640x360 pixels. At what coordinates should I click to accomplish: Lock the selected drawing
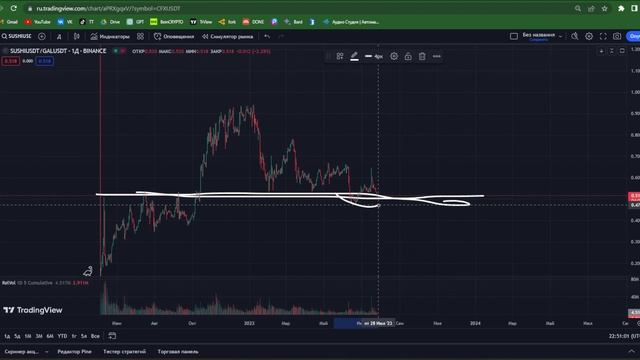[408, 56]
